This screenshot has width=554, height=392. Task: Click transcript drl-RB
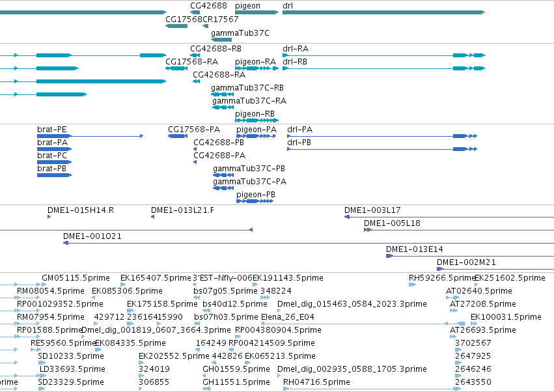pos(295,61)
